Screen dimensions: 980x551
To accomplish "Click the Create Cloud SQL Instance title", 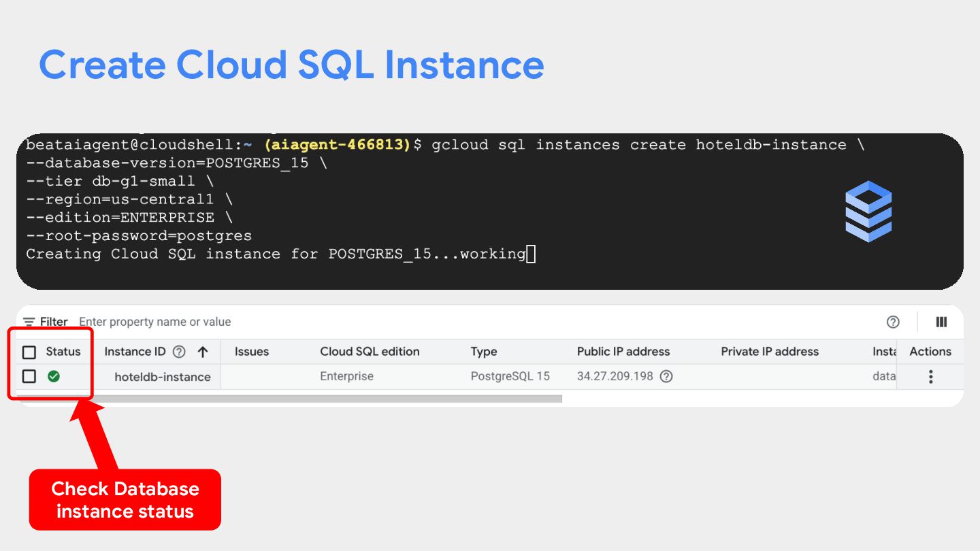I will click(x=291, y=65).
